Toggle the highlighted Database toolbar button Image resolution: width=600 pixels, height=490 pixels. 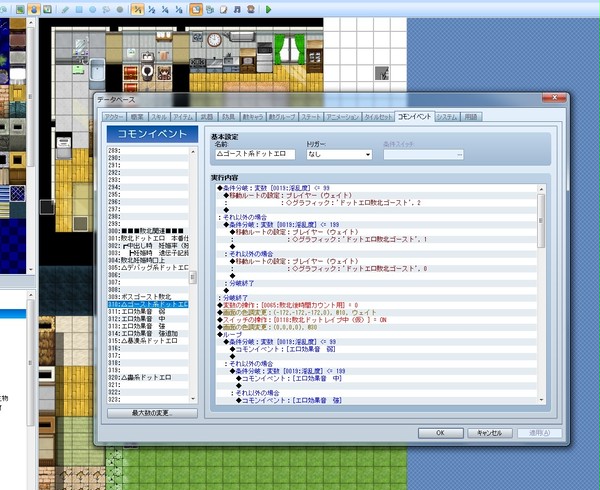196,9
